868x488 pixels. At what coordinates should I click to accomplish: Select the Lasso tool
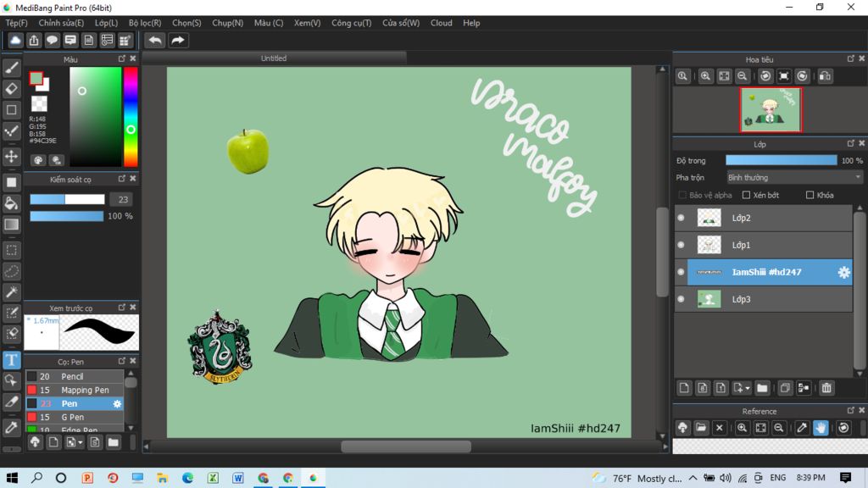[x=11, y=271]
